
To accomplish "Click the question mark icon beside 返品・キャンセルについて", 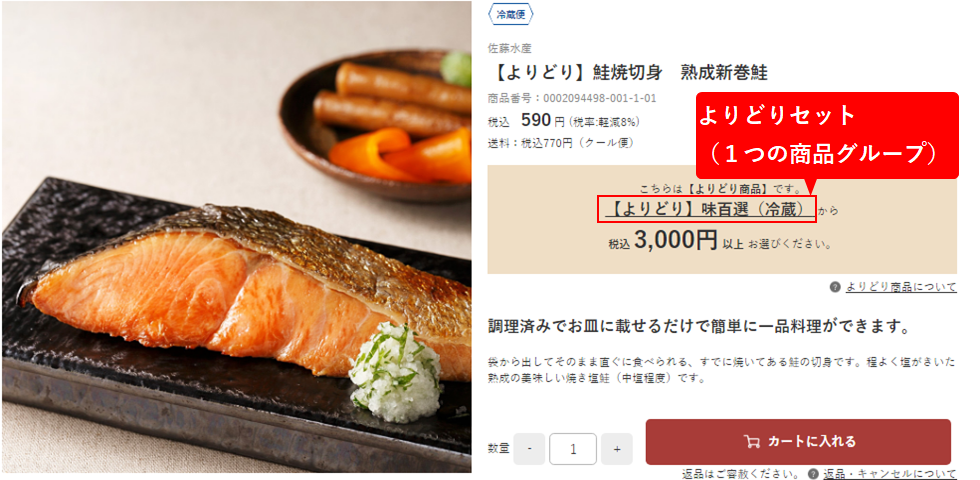I will [813, 473].
